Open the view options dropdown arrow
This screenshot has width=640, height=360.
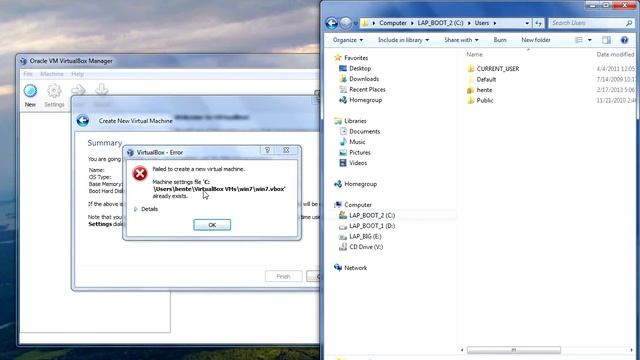pyautogui.click(x=589, y=40)
